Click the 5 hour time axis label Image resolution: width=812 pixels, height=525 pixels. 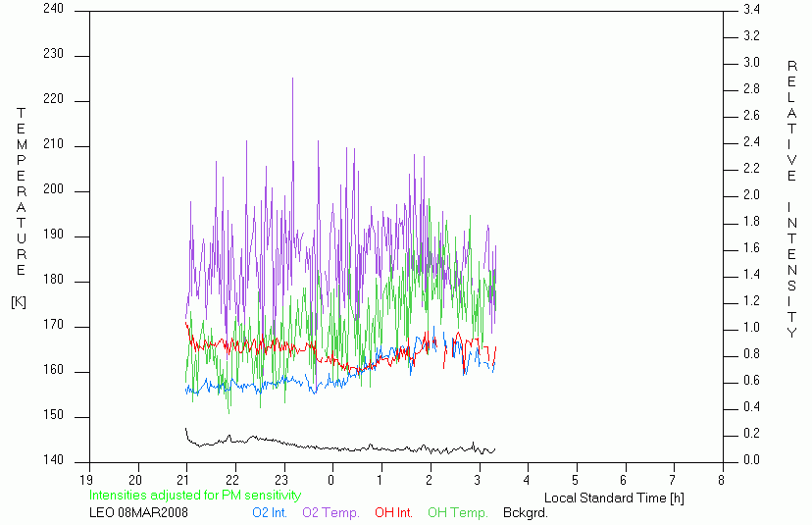[x=576, y=480]
